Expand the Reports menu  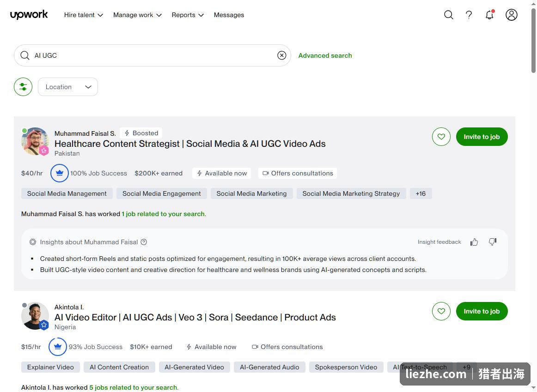point(188,15)
